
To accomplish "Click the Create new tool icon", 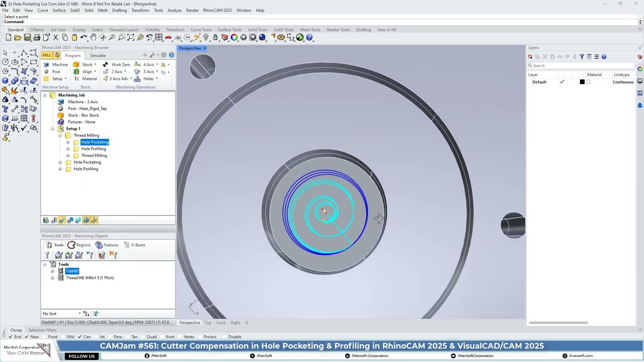I will [48, 255].
